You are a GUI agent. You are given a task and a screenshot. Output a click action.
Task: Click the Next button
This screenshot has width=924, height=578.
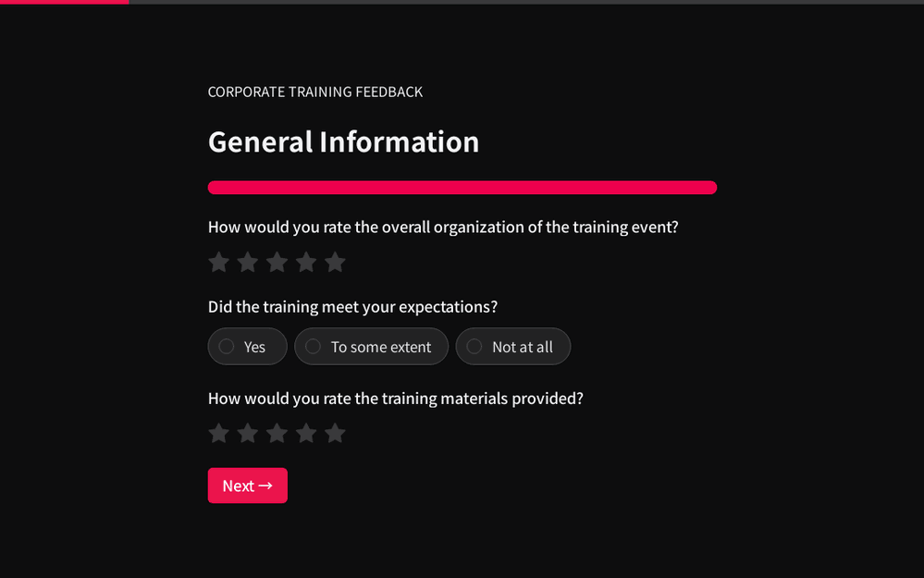[x=247, y=486]
